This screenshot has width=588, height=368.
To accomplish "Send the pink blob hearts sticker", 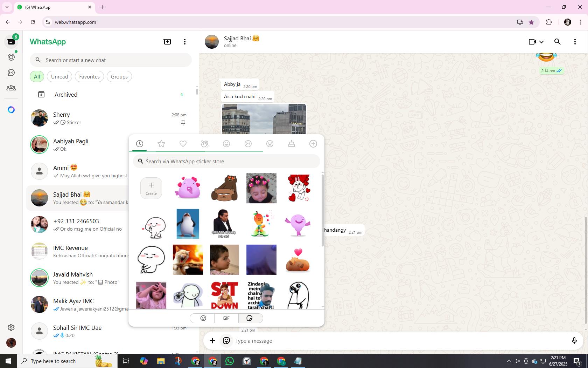I will pyautogui.click(x=188, y=188).
